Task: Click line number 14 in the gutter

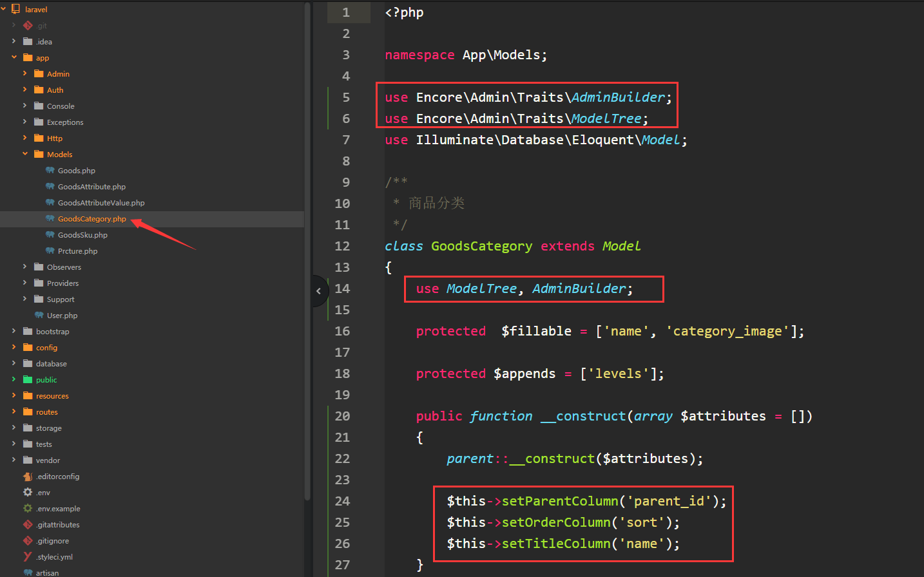Action: point(342,288)
